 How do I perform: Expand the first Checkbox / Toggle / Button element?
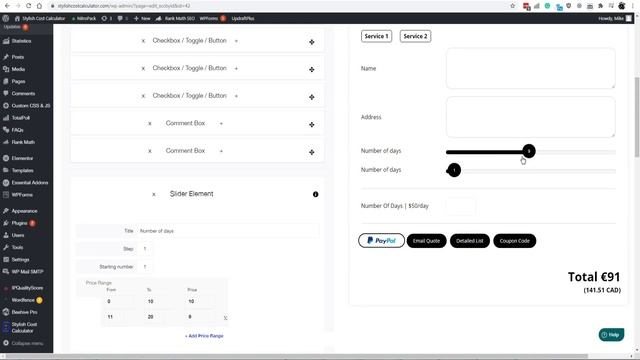point(236,41)
